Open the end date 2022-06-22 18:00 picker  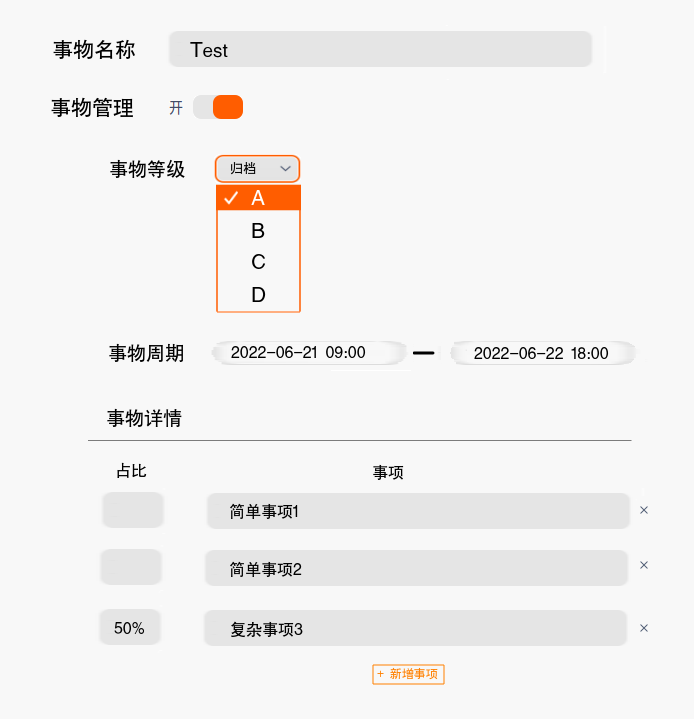(542, 353)
